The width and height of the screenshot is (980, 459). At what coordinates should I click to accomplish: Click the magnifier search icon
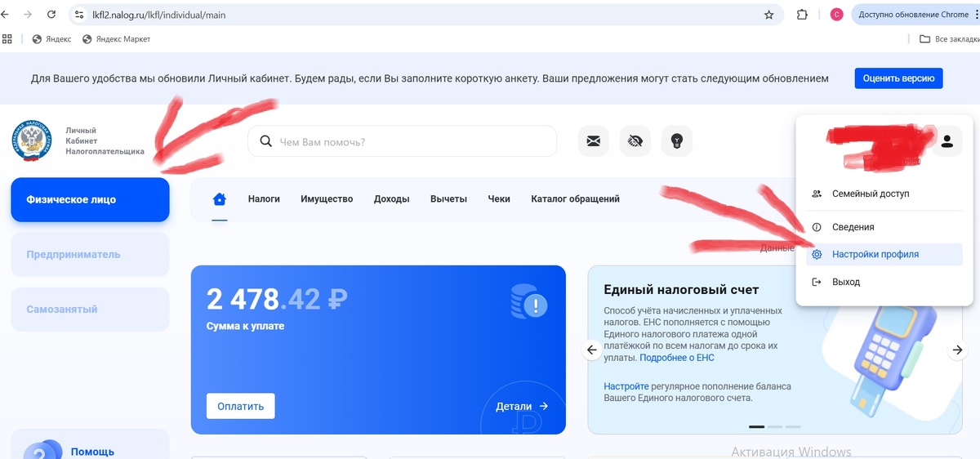click(x=265, y=141)
